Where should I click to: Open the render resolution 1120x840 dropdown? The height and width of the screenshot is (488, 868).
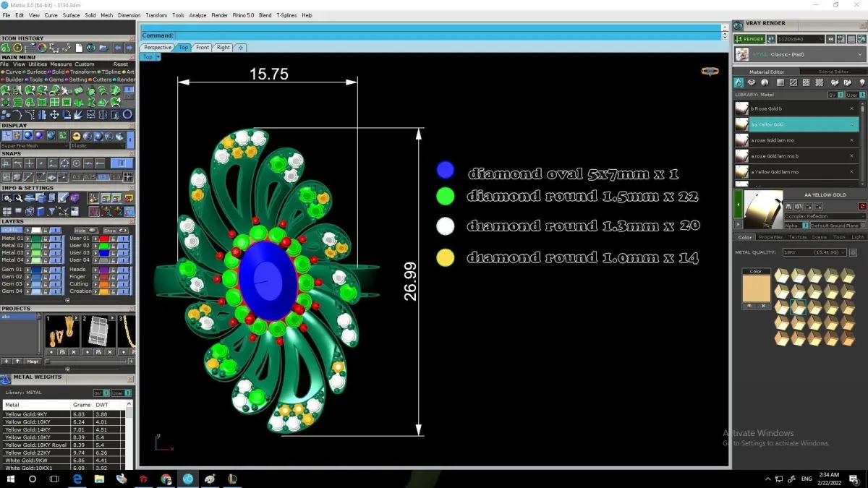[x=801, y=39]
